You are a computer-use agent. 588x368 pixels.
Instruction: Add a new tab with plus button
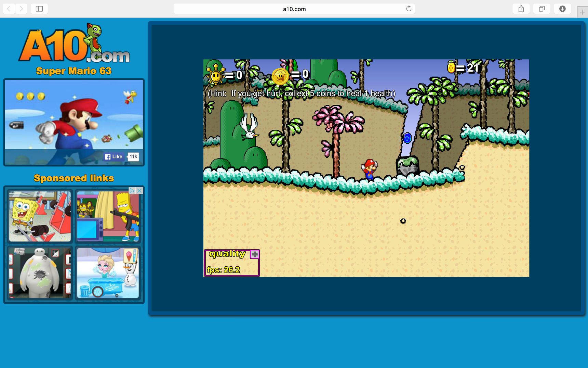coord(583,12)
